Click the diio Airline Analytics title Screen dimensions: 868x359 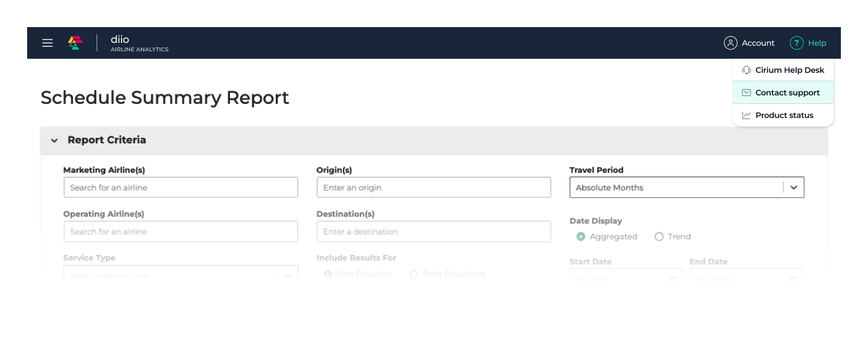click(x=139, y=43)
